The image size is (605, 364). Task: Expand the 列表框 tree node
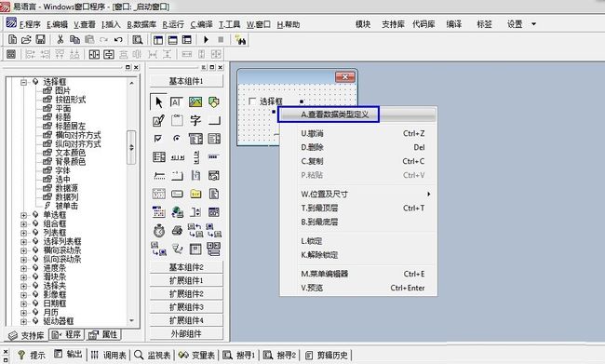point(24,233)
